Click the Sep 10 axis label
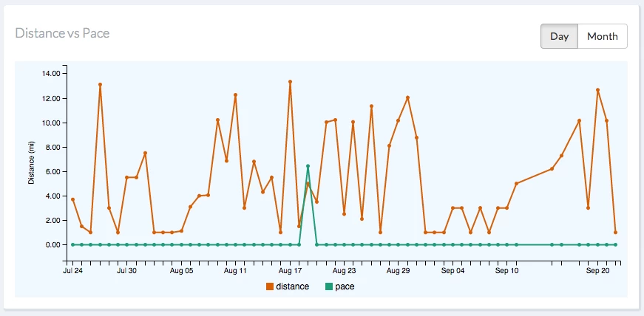Image resolution: width=644 pixels, height=316 pixels. (507, 271)
